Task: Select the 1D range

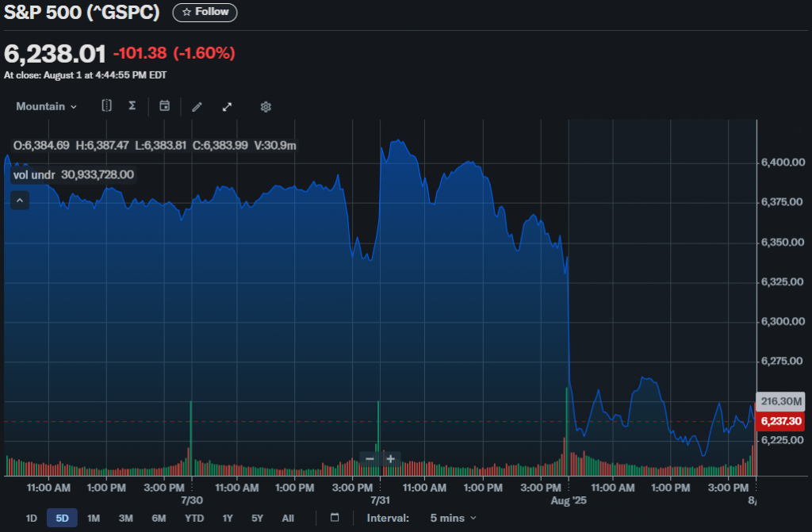Action: pyautogui.click(x=32, y=518)
